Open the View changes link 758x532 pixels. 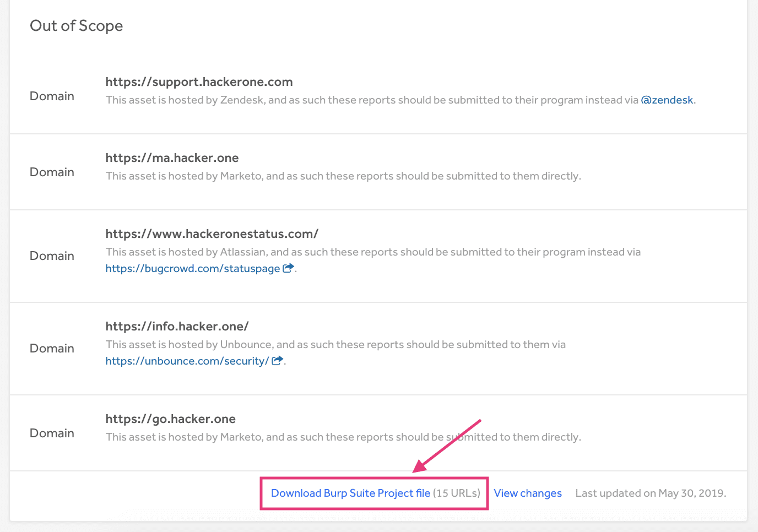[528, 493]
